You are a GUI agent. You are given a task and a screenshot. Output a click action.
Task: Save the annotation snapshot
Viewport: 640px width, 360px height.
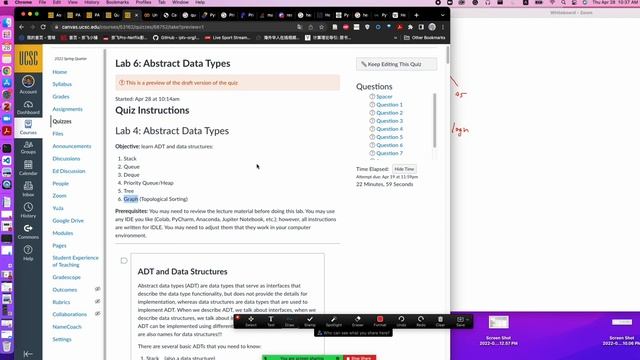(460, 321)
